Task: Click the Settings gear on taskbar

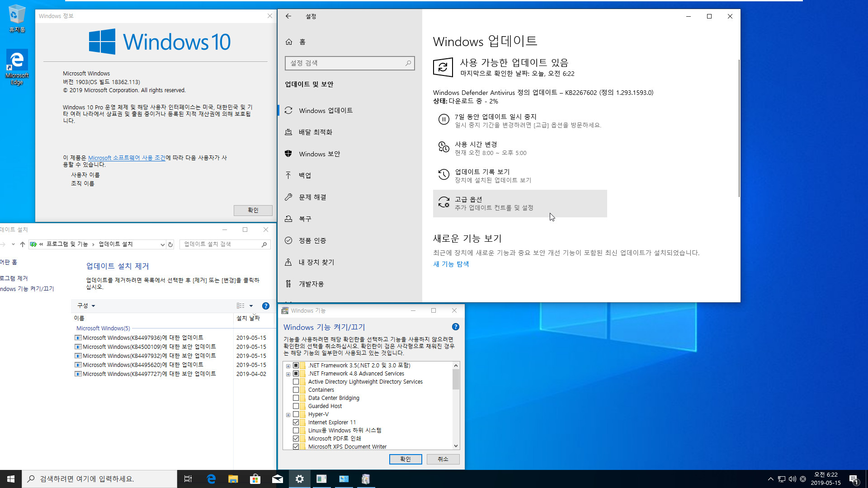Action: 299,479
